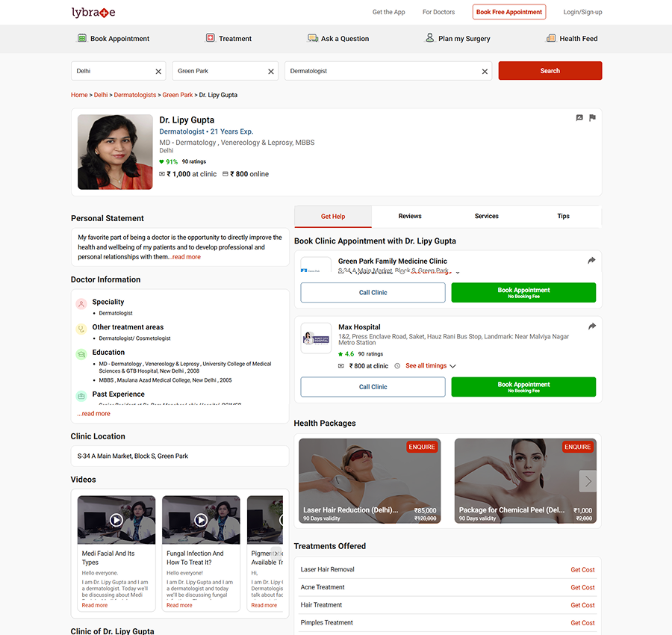Image resolution: width=672 pixels, height=635 pixels.
Task: Open Ask a Question via its chat bubble icon
Action: (313, 37)
